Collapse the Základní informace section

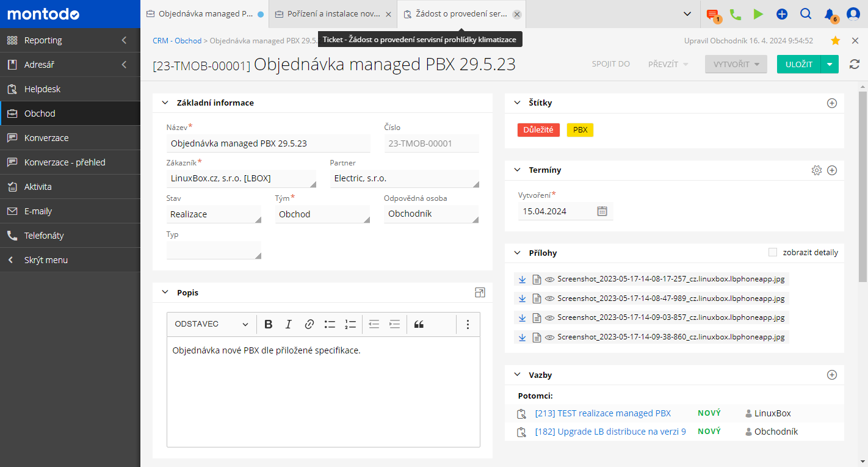[165, 103]
